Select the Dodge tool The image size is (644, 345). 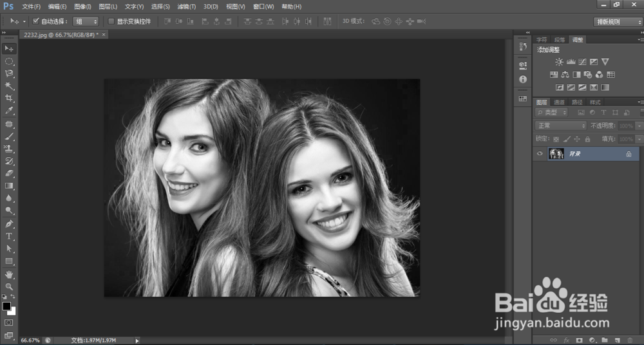click(8, 210)
